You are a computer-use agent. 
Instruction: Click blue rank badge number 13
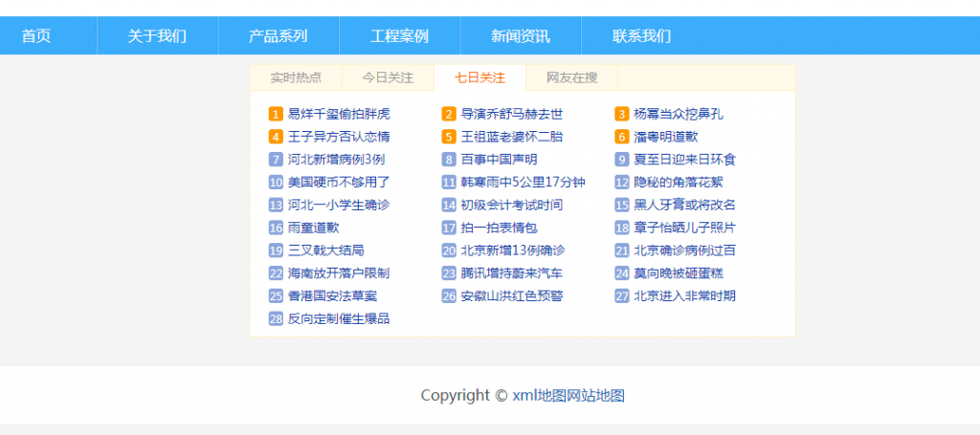coord(277,205)
